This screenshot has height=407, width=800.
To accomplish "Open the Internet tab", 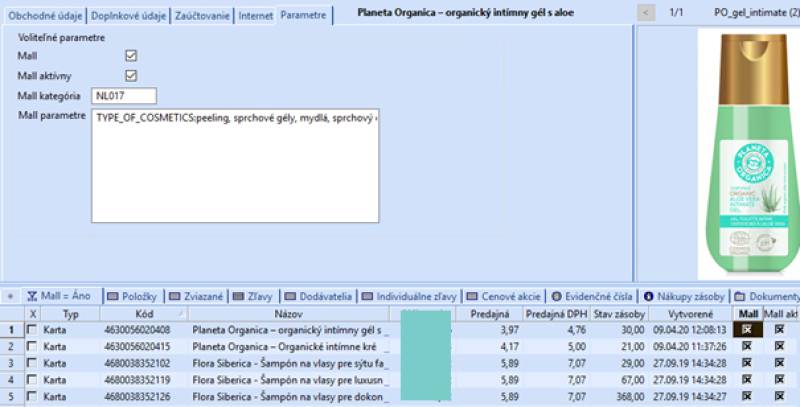I will [256, 16].
